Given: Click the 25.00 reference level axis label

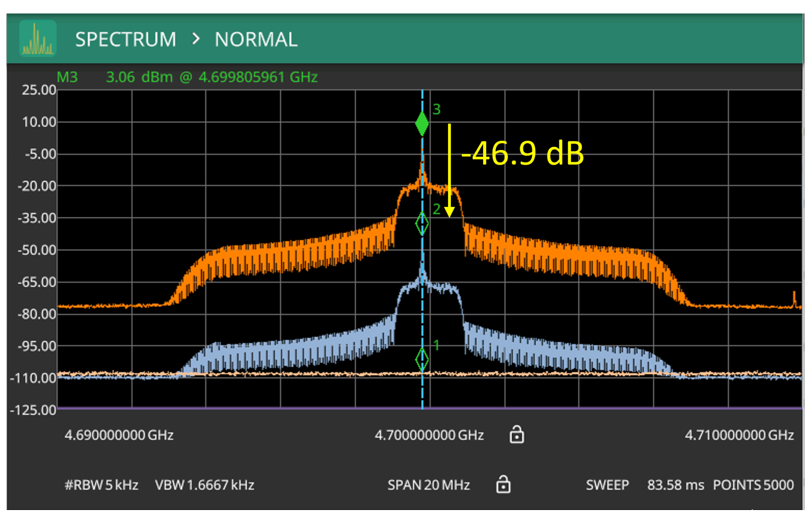Looking at the screenshot, I should coord(39,90).
